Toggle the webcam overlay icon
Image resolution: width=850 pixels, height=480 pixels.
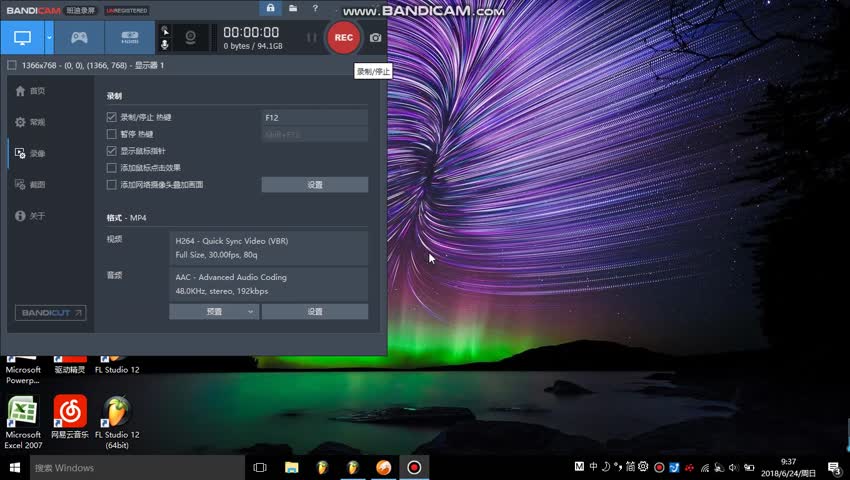point(190,37)
